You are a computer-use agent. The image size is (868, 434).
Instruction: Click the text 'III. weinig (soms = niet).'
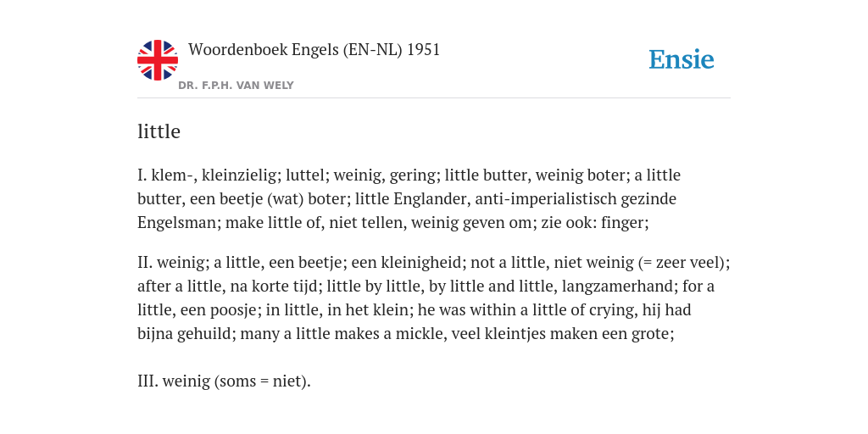coord(224,381)
